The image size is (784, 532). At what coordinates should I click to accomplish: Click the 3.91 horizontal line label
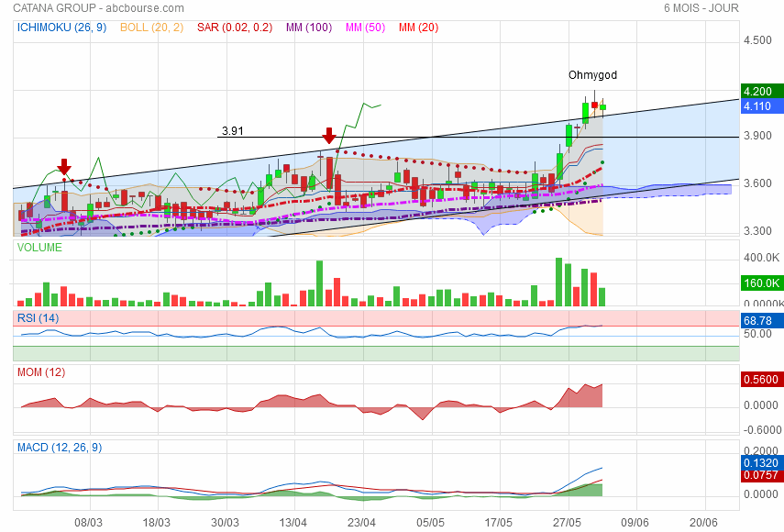[x=233, y=131]
